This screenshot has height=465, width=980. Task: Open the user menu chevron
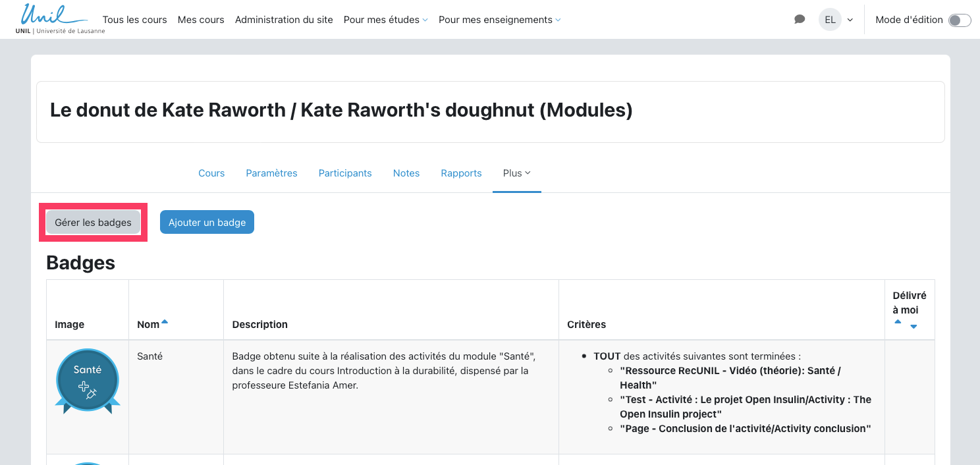(850, 20)
